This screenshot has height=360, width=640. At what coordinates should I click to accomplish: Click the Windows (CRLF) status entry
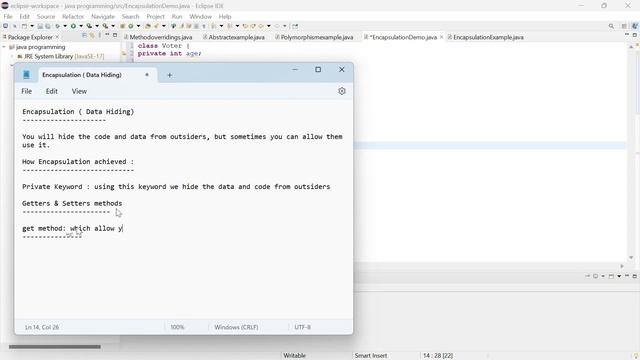(x=236, y=327)
